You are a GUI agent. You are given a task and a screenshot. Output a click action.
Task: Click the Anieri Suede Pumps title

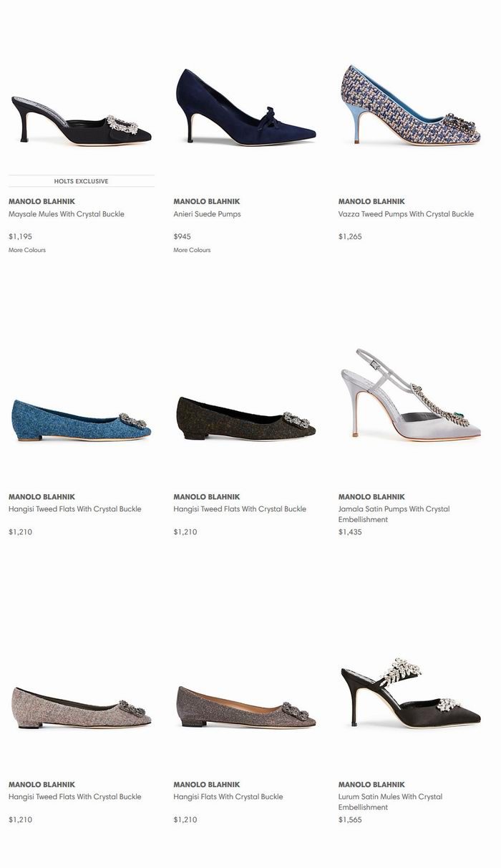[x=207, y=214]
